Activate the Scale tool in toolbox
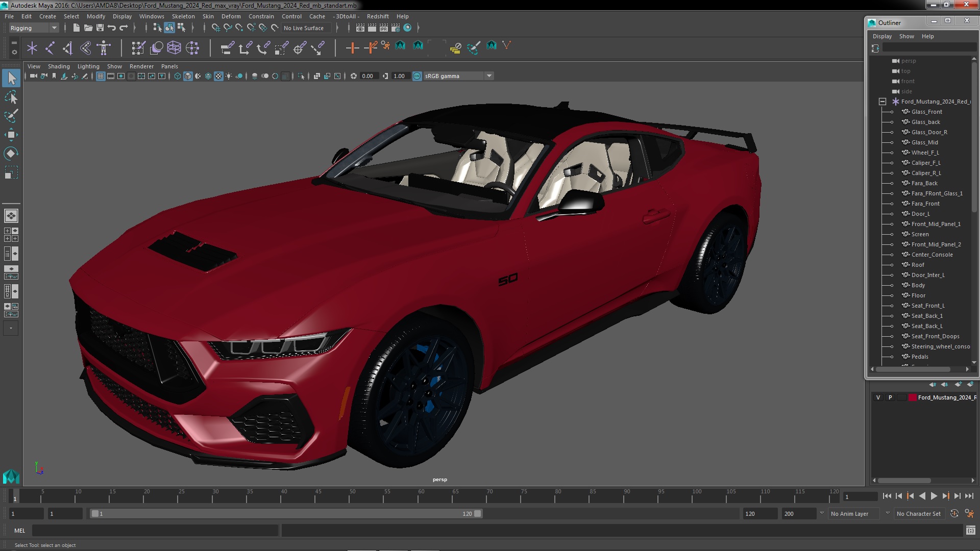 click(x=11, y=172)
